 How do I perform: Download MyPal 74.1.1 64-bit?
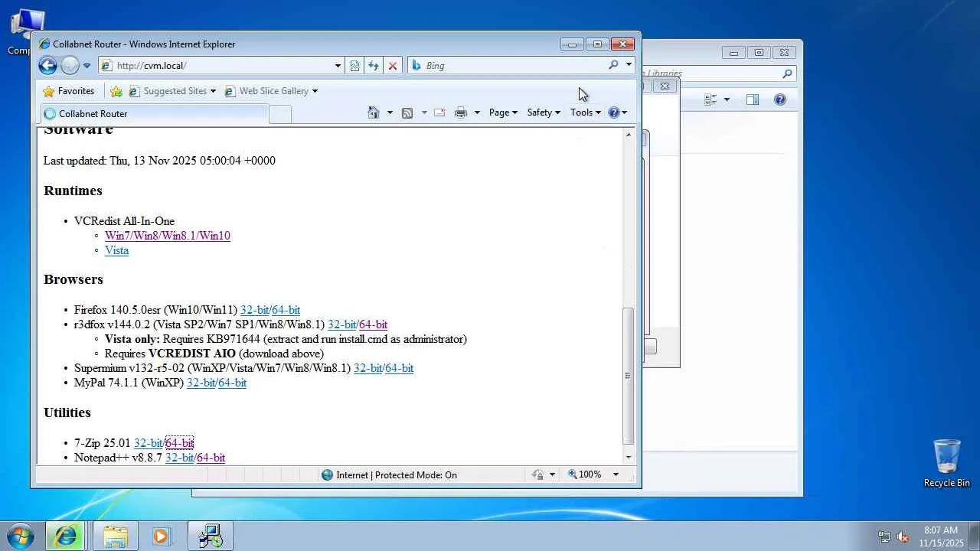coord(233,383)
